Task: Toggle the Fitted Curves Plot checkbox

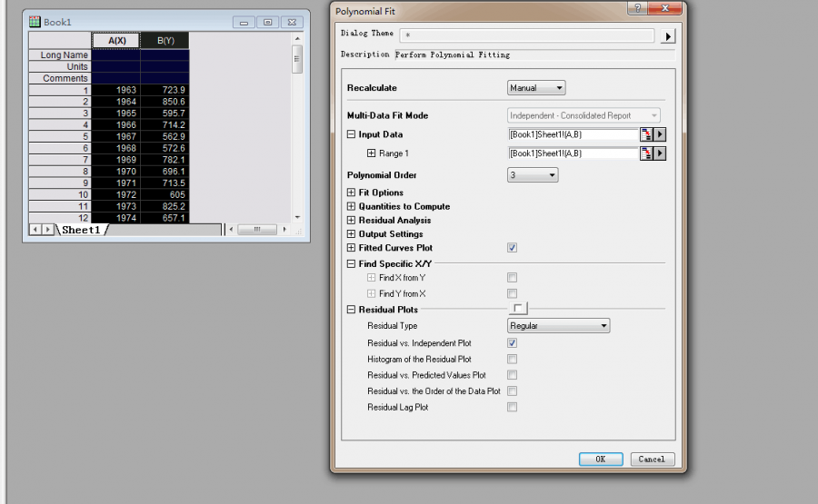Action: click(x=513, y=248)
